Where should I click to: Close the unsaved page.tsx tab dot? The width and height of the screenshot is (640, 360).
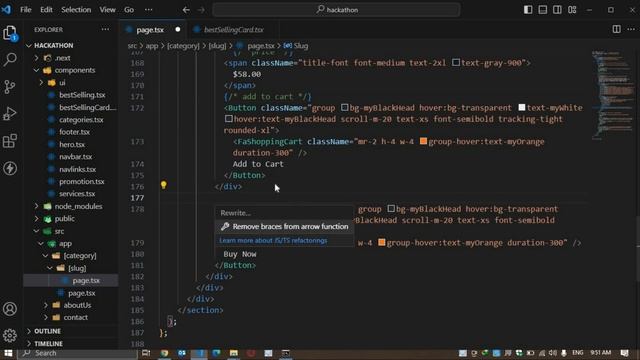178,29
